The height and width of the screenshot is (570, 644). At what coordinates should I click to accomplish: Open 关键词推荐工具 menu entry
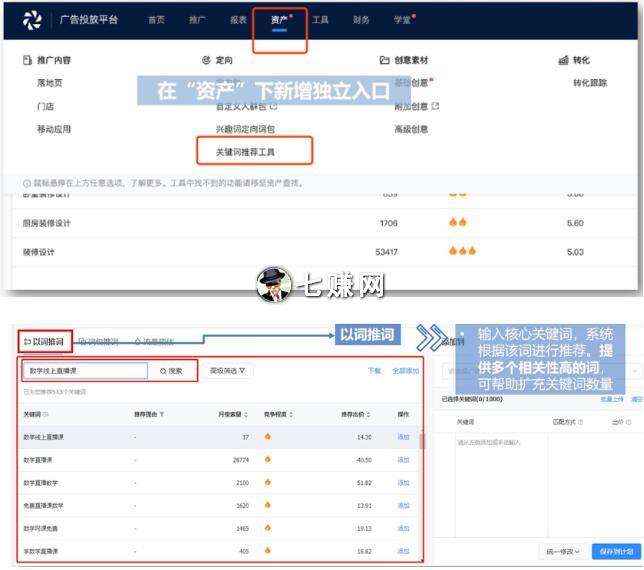(245, 152)
